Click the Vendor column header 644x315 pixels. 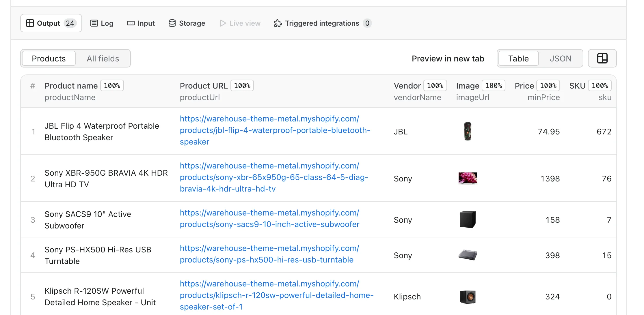(x=407, y=86)
